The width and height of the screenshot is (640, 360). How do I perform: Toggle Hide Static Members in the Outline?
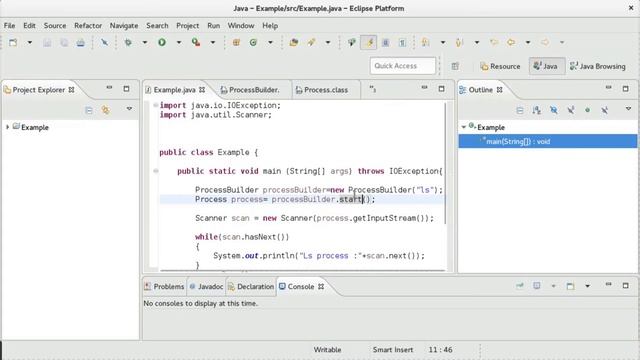[571, 110]
